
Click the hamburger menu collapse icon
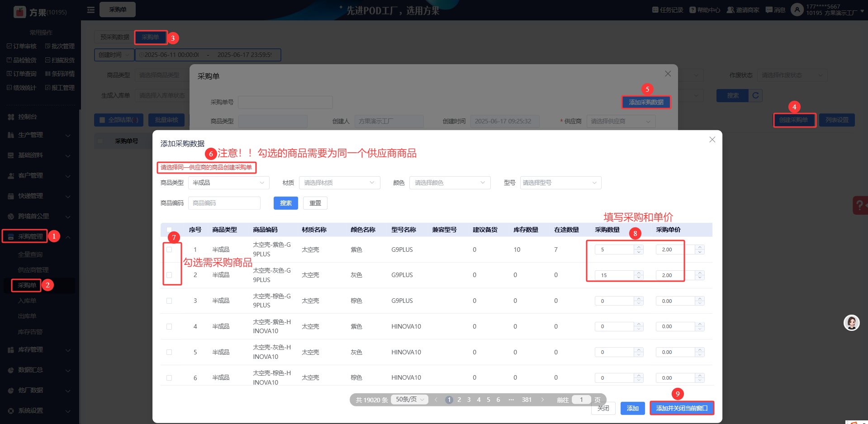[91, 9]
